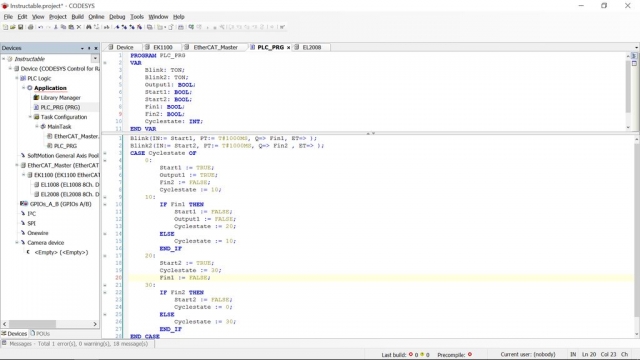Click the Devices panel horizontal scrollbar
Image resolution: width=640 pixels, height=360 pixels.
coord(50,324)
